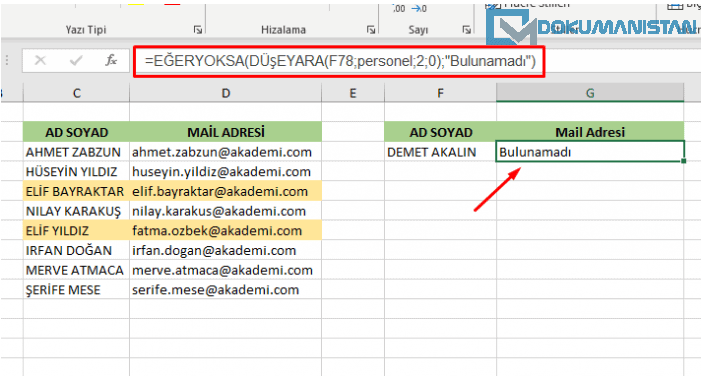Viewport: 704px width, 383px height.
Task: Click the AD SOYAD header in column F
Action: tap(440, 132)
